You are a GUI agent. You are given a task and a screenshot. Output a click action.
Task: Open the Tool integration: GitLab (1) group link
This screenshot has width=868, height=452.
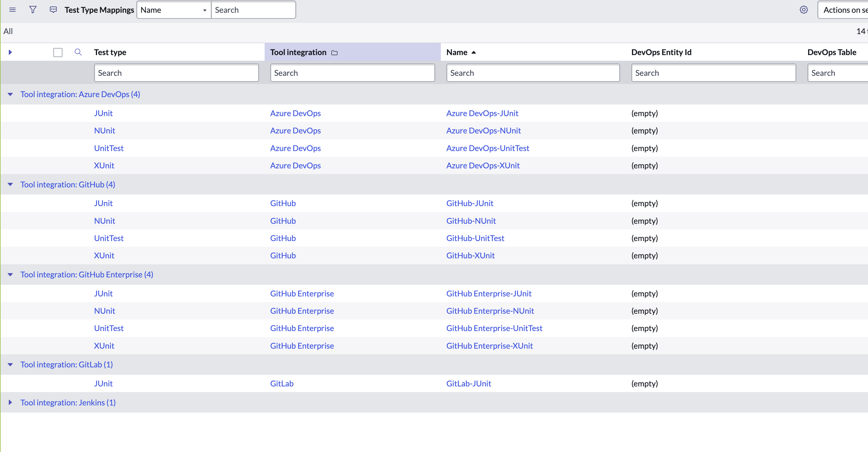click(x=67, y=365)
